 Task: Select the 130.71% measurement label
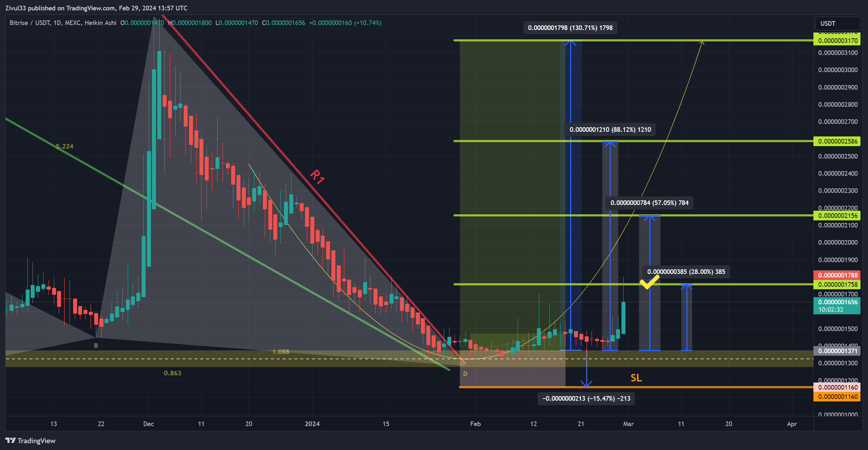point(570,28)
